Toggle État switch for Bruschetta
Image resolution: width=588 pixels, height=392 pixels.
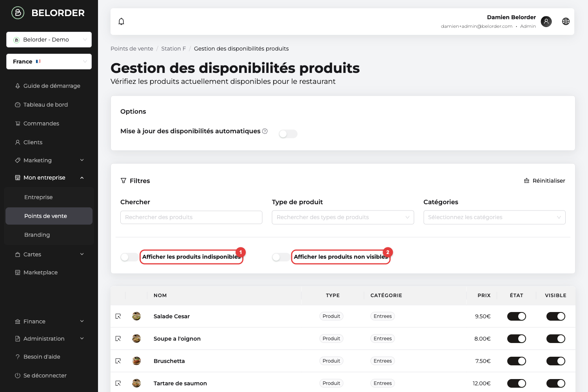point(517,361)
